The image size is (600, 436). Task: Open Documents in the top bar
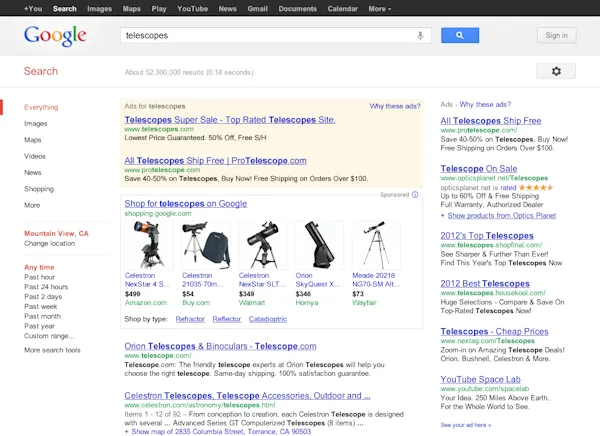298,8
